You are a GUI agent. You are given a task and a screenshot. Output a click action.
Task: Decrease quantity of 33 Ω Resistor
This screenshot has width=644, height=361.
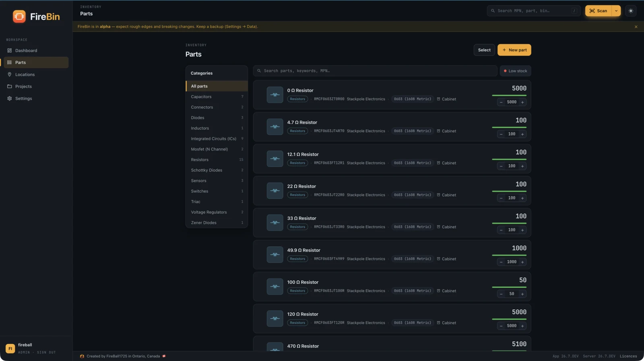[x=501, y=230]
